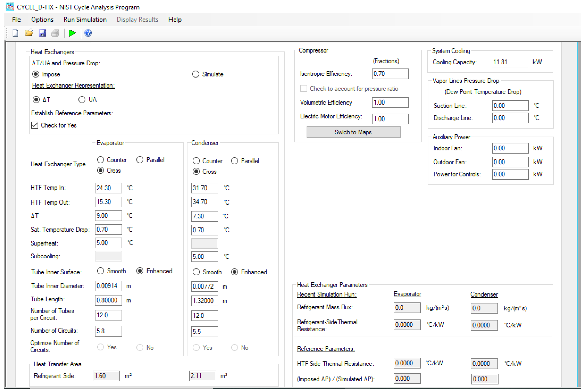Viewport: 586px width, 392px height.
Task: Click the Print toolbar icon
Action: click(x=55, y=33)
